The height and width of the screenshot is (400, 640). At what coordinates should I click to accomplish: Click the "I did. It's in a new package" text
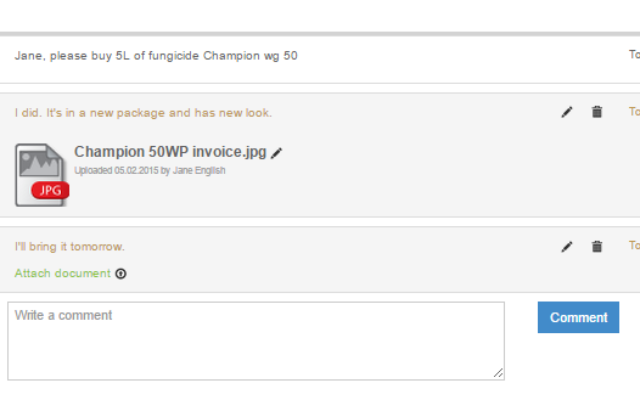click(x=143, y=113)
